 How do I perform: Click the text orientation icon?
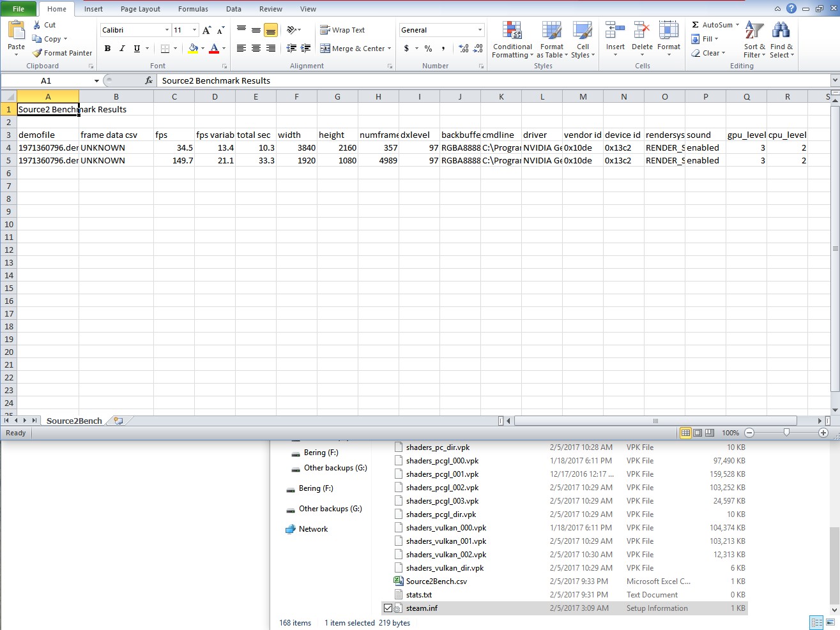(x=291, y=30)
